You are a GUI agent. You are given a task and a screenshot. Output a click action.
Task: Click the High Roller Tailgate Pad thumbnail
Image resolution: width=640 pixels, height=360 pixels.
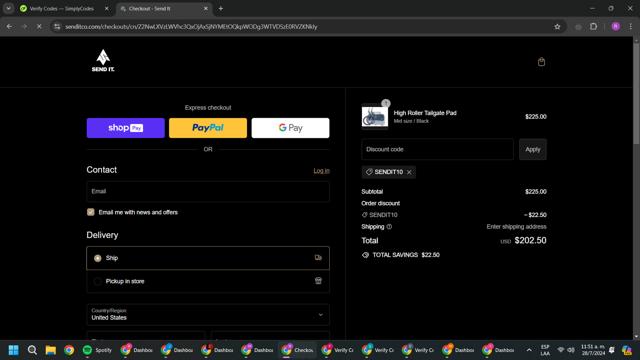tap(375, 118)
